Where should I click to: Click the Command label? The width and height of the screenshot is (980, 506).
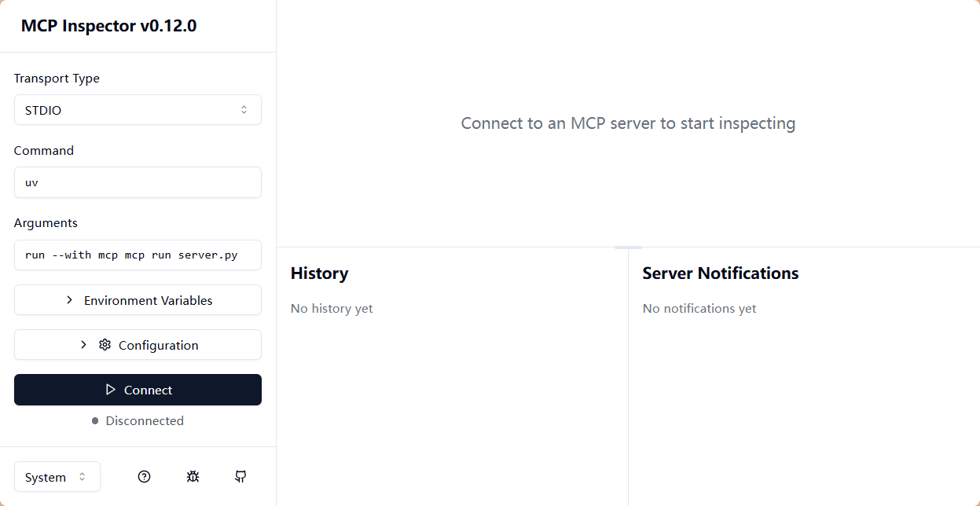point(44,150)
